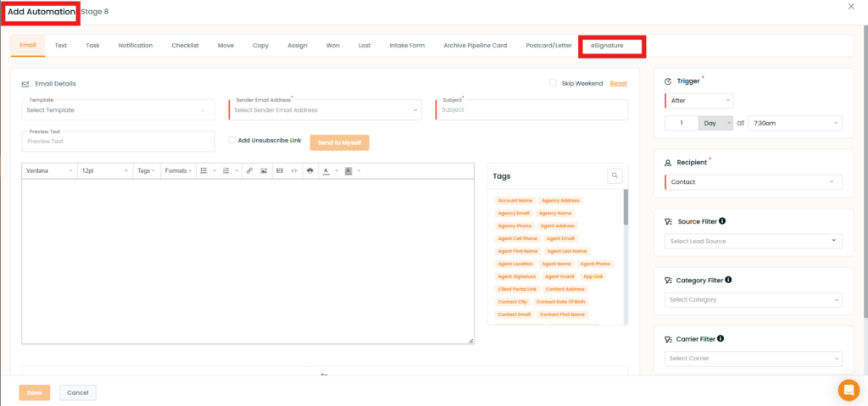Expand the Select Template dropdown
Viewport: 868px width, 406px height.
[x=118, y=110]
